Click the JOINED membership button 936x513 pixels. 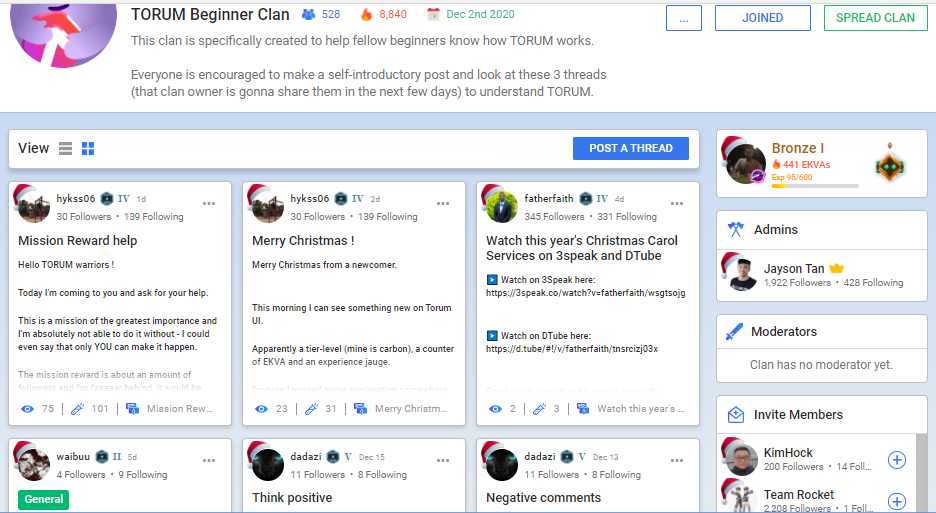pyautogui.click(x=762, y=18)
